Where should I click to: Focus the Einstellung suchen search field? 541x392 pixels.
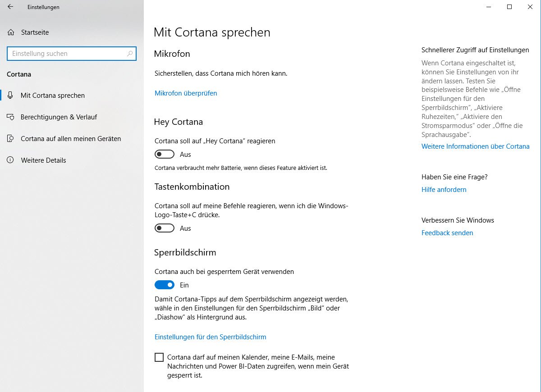72,54
